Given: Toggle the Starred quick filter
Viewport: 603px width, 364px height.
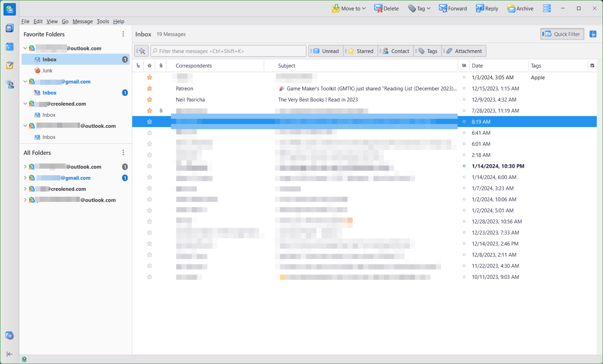Looking at the screenshot, I should tap(361, 51).
